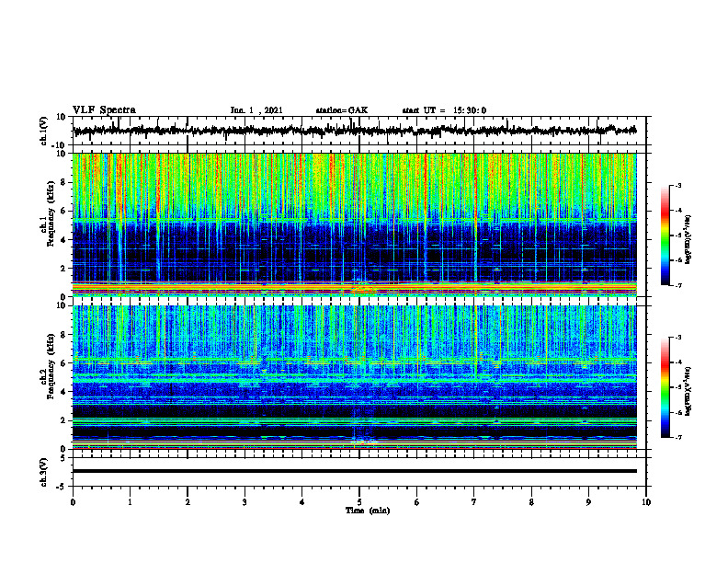The height and width of the screenshot is (563, 728).
Task: Click the "station=GAK" header label
Action: pyautogui.click(x=342, y=110)
